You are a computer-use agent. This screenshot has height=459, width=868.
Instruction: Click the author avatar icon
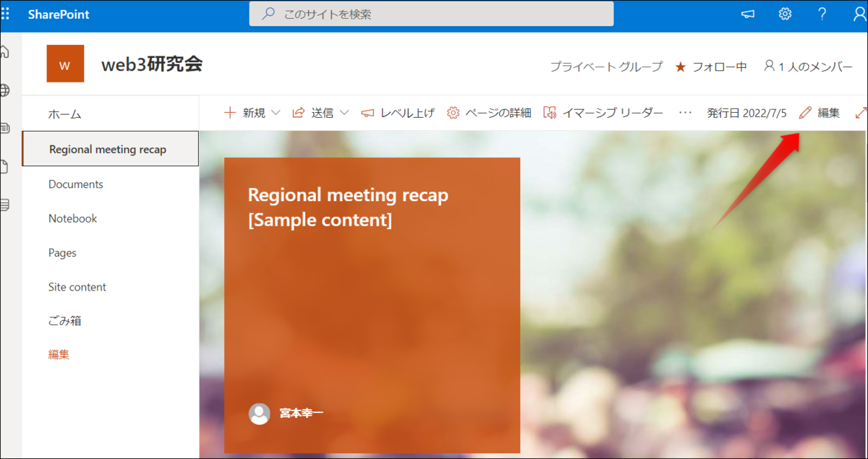pos(259,413)
